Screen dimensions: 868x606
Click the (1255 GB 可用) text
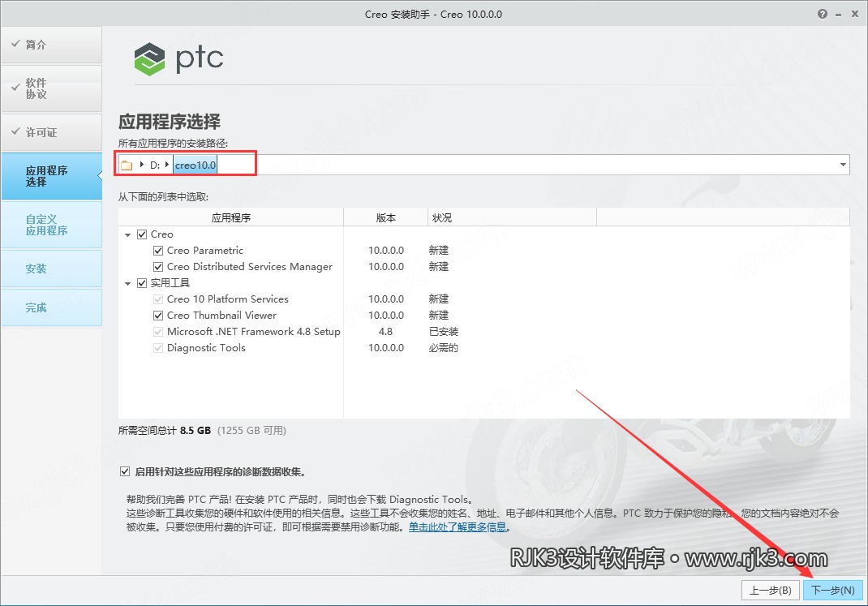[x=251, y=431]
